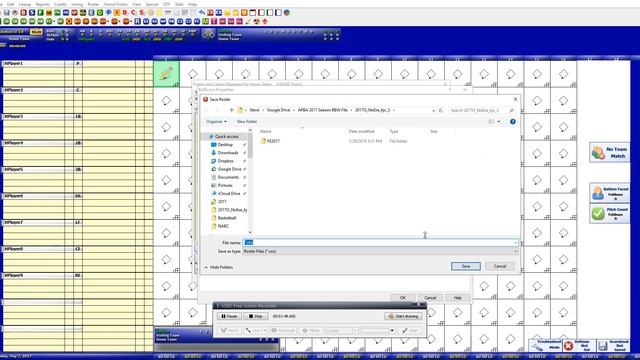Click the baseball diamond bases icon in scoreboard
Viewport: 640px width, 360px height.
pyautogui.click(x=208, y=35)
